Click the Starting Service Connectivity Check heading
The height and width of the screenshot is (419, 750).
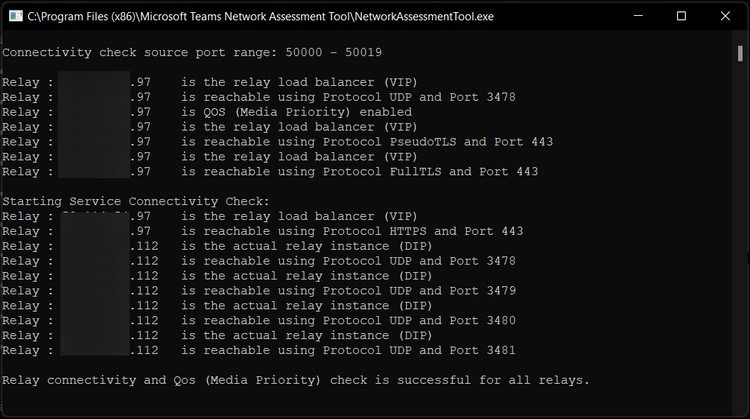(136, 201)
